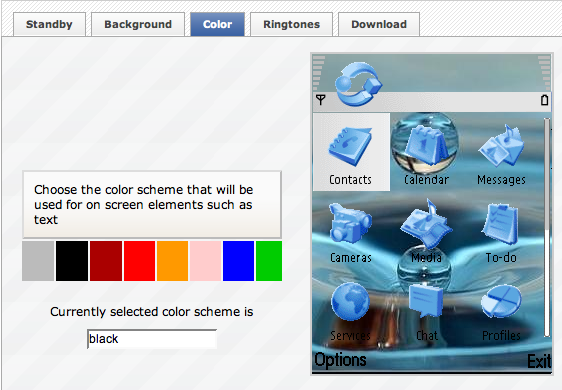
Task: Go to the Download tab
Action: (379, 24)
